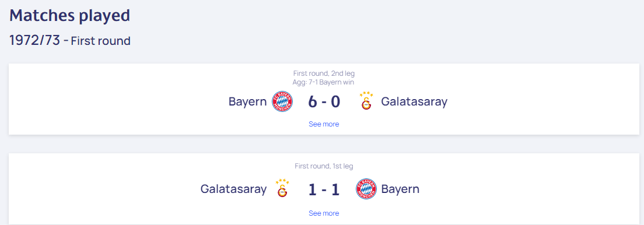
Task: Select the Bayern crest in the 1-1 match
Action: [x=366, y=189]
